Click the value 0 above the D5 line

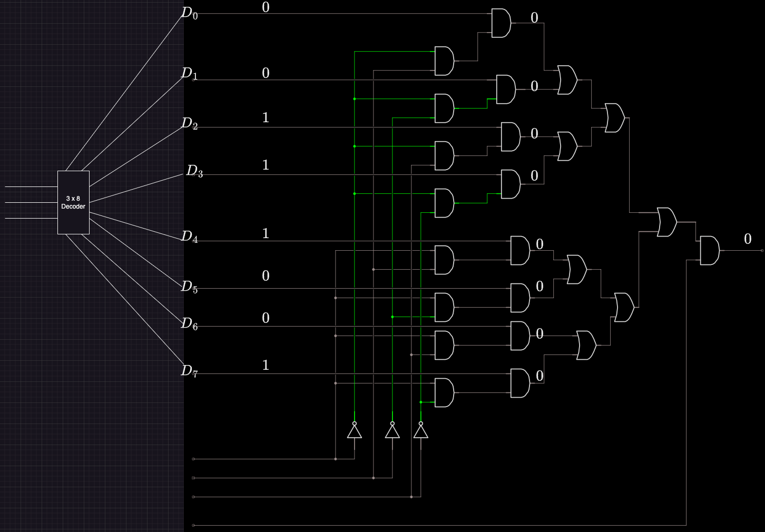pyautogui.click(x=266, y=275)
